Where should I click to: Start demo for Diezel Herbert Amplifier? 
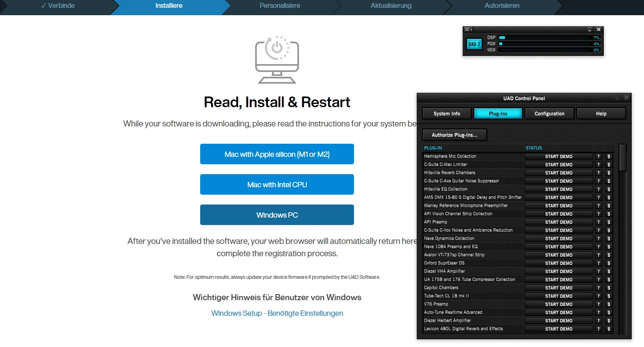[559, 321]
